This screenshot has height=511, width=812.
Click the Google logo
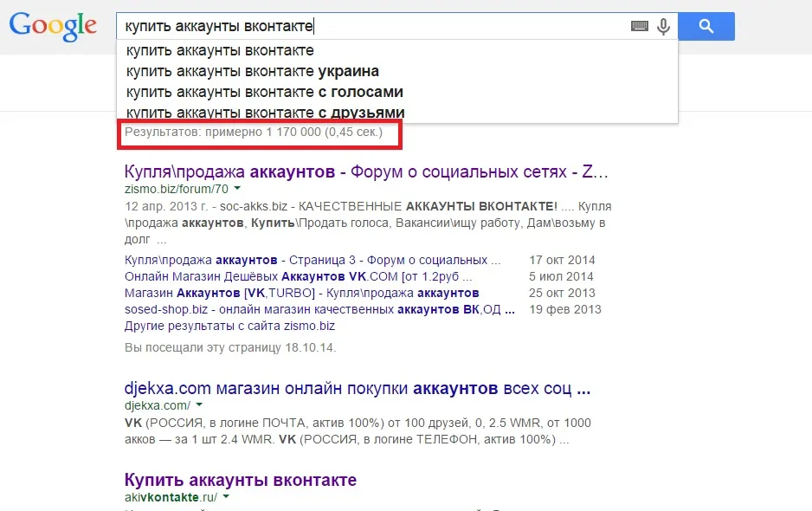pos(53,26)
